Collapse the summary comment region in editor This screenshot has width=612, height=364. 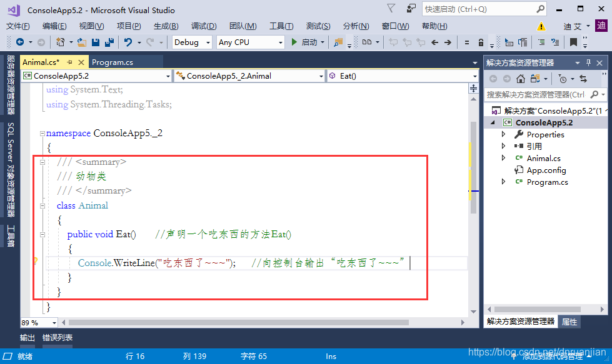(x=43, y=162)
